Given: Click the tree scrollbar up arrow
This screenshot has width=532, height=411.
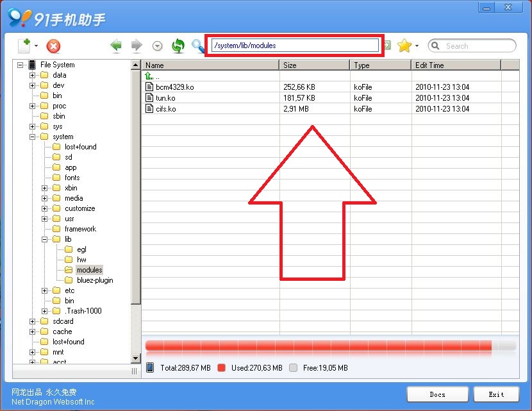Looking at the screenshot, I should 135,65.
